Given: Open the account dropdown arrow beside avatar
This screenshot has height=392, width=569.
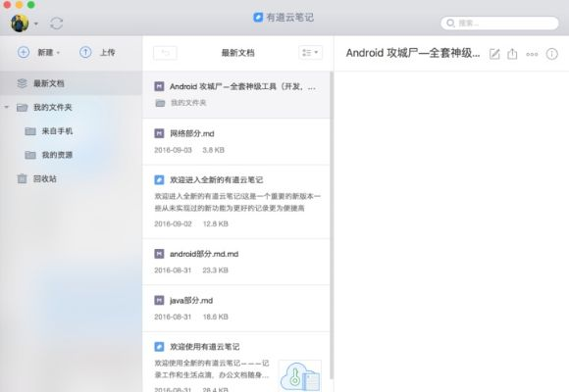Looking at the screenshot, I should [36, 24].
